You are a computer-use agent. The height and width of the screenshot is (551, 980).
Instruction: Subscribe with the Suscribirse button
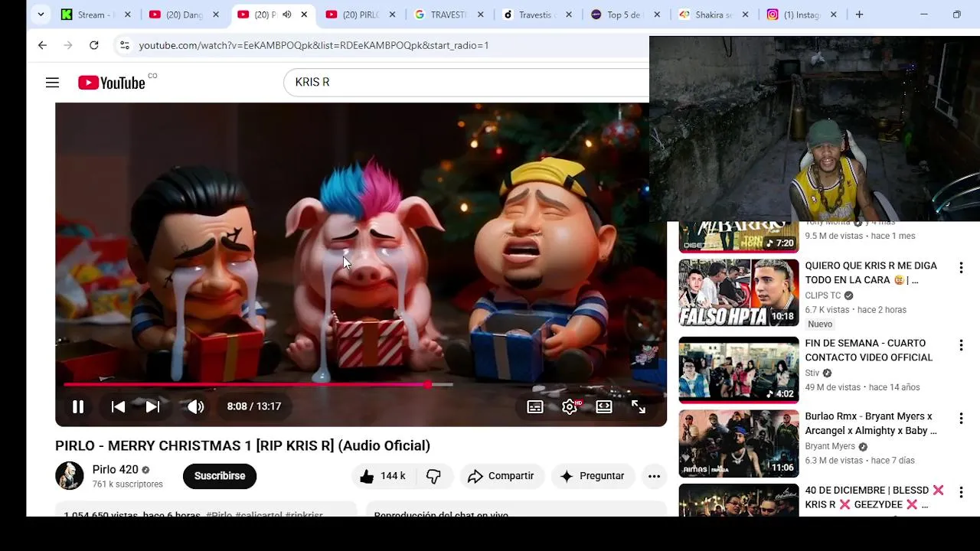[220, 476]
